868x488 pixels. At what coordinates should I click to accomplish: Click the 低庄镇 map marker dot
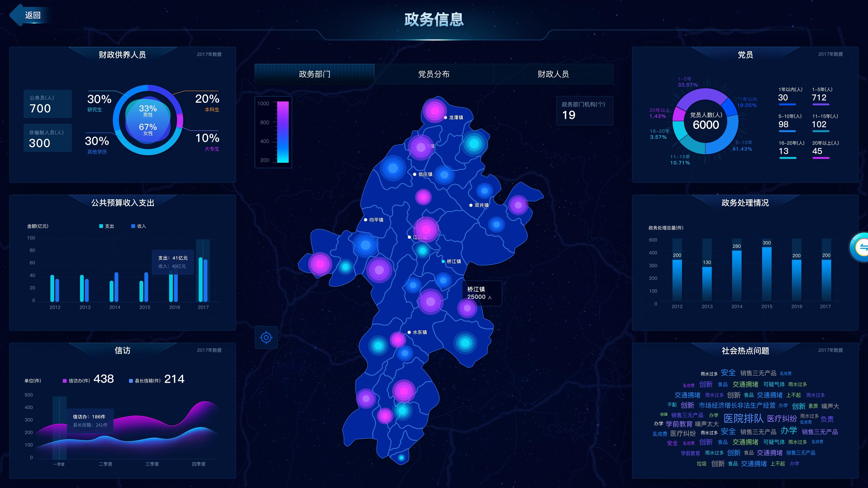click(414, 174)
